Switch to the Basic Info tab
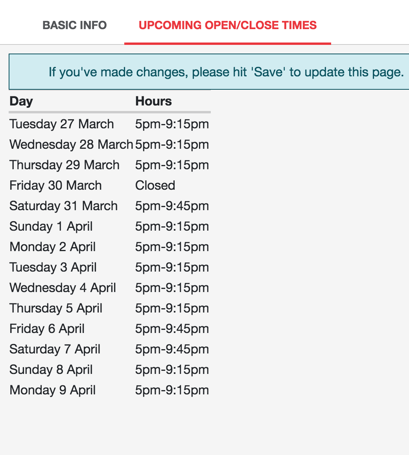409x455 pixels. [x=74, y=25]
